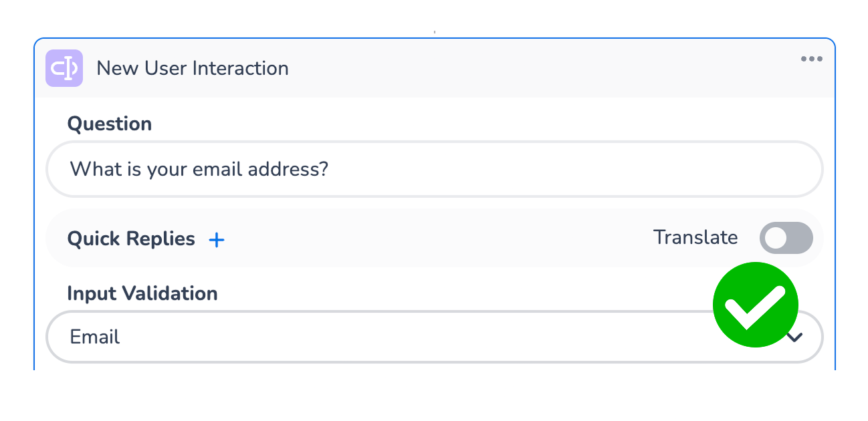
Task: Click empty space in Quick Replies row
Action: 435,239
